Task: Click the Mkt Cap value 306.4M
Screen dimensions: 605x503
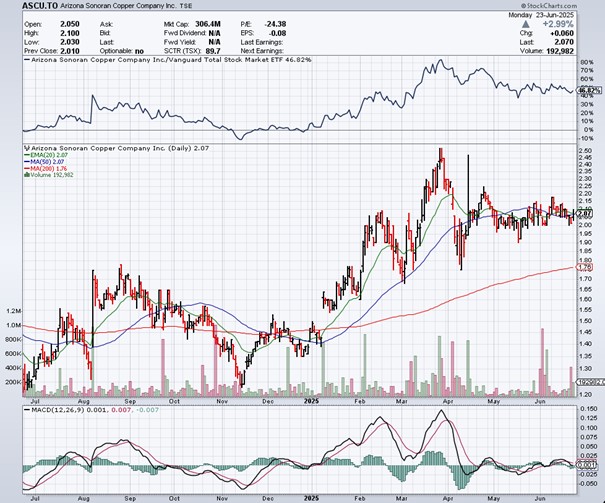Action: 208,24
